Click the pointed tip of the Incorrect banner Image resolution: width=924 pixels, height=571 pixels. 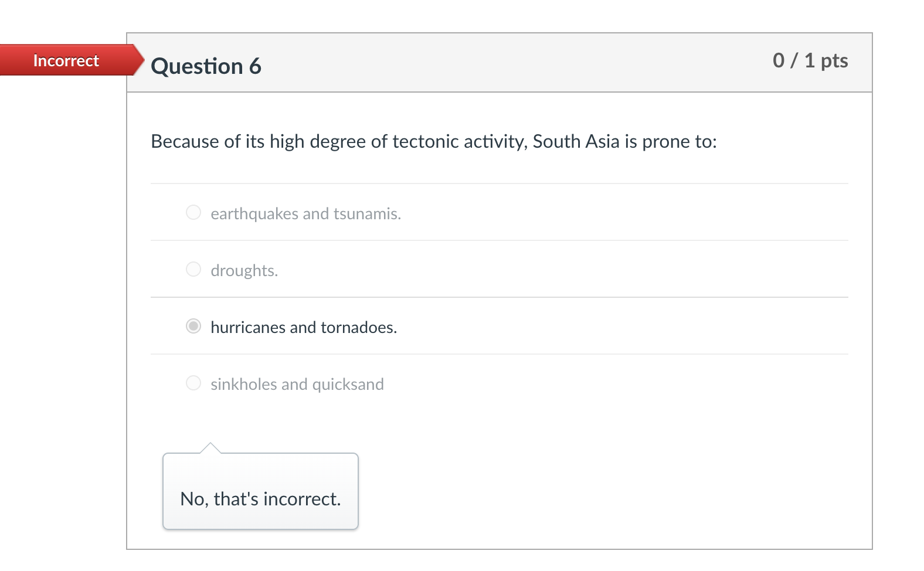(x=138, y=60)
